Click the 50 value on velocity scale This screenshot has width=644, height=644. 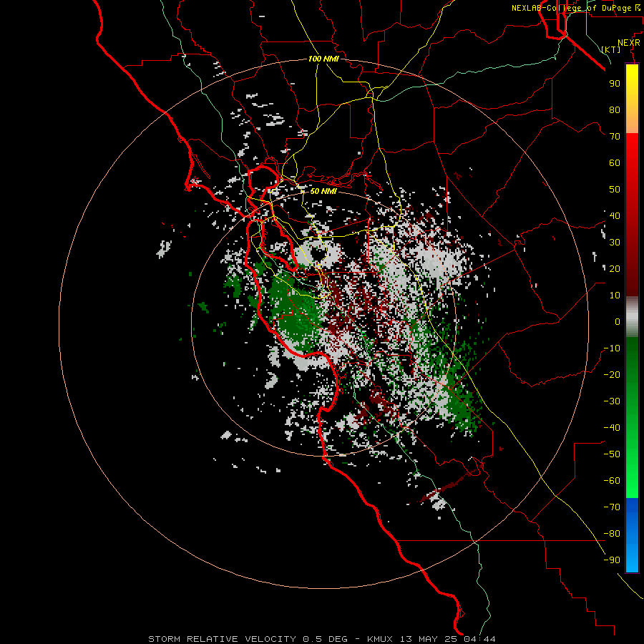pos(615,190)
